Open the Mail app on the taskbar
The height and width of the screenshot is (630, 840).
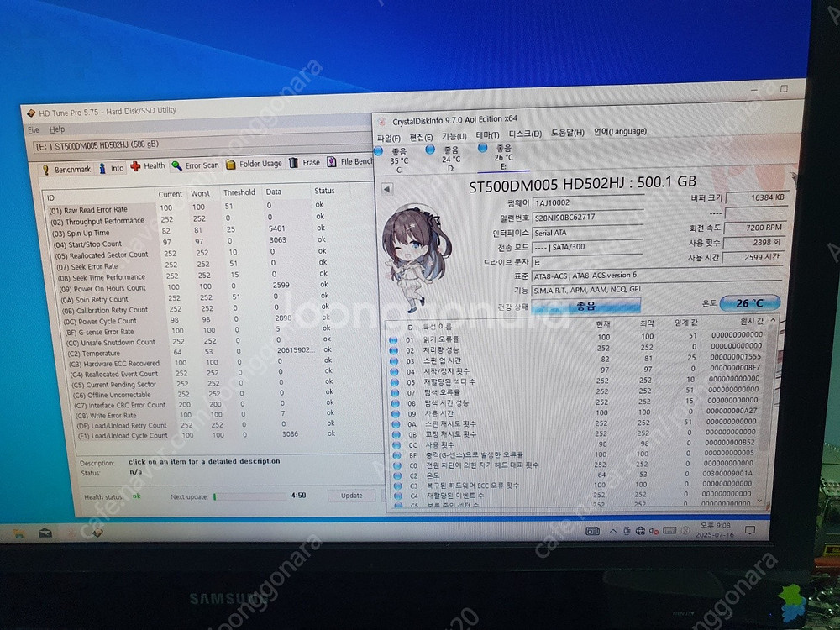[45, 533]
